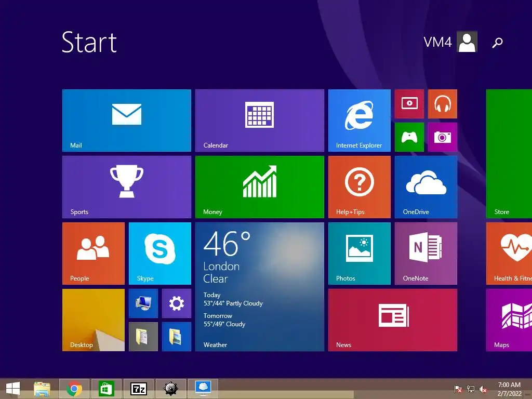The image size is (532, 399).
Task: Open the Mail tile
Action: click(x=127, y=121)
